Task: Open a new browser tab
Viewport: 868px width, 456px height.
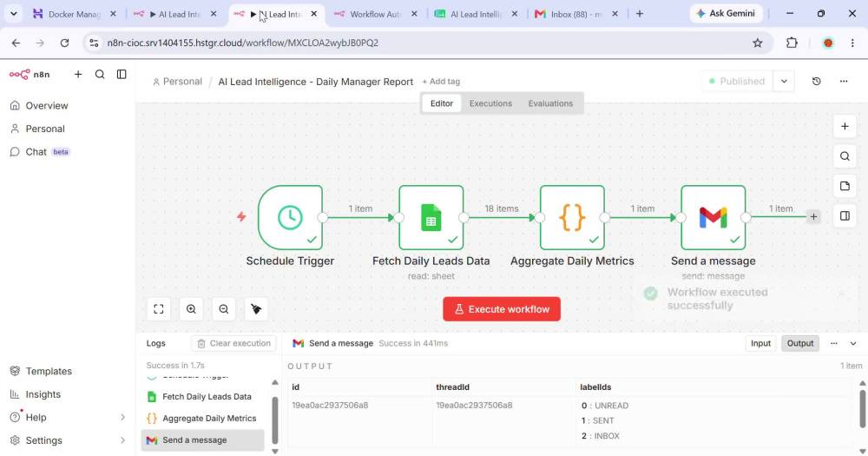Action: pos(640,14)
